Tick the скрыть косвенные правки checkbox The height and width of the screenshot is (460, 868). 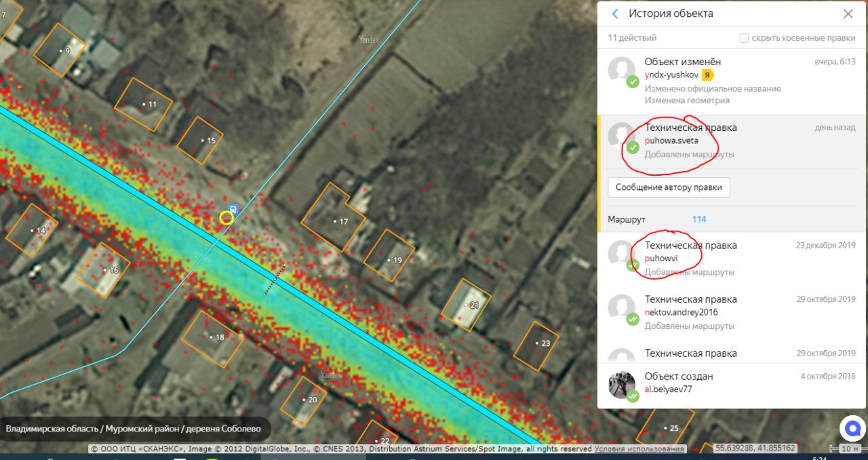point(744,38)
